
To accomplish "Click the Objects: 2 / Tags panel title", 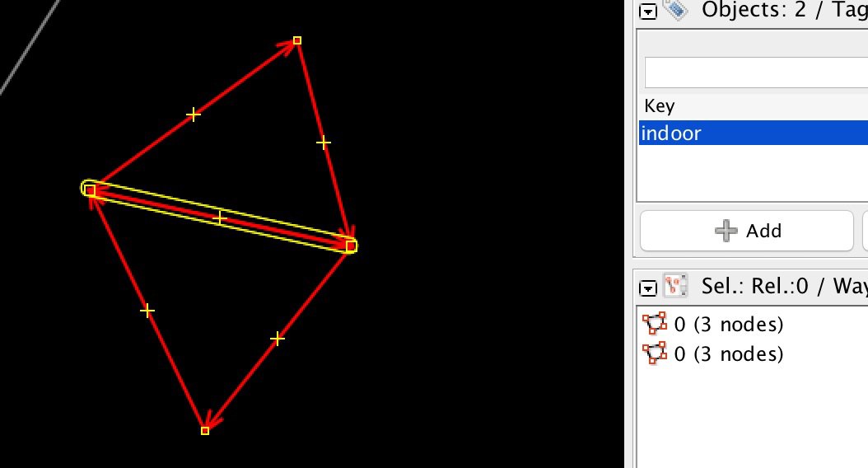I will (x=784, y=10).
